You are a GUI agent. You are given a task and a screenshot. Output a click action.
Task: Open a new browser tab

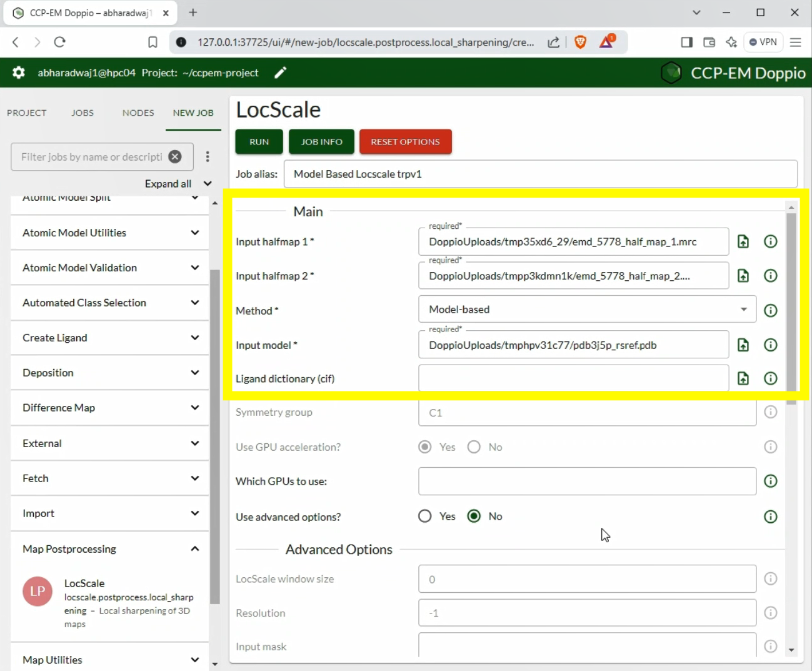(x=193, y=13)
